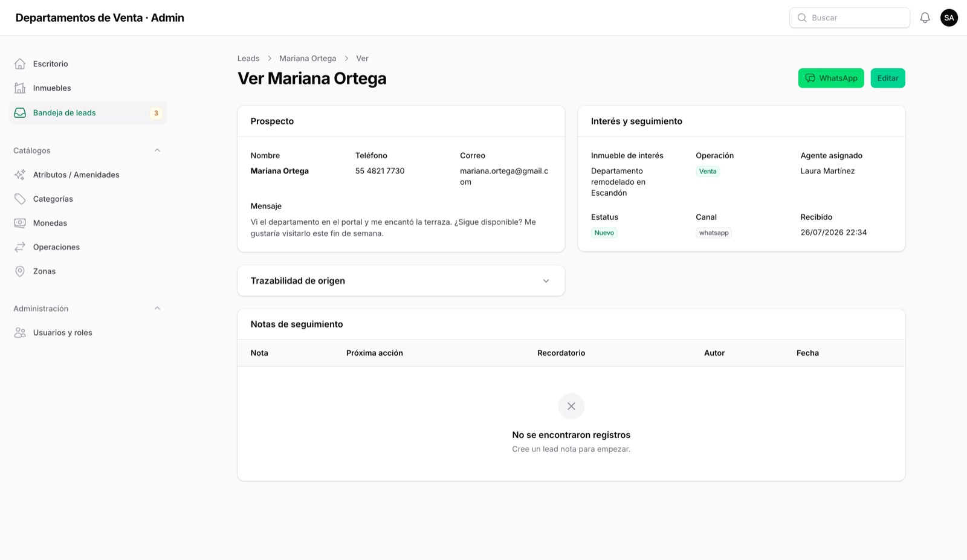This screenshot has height=560, width=967.
Task: Click the Venta operation badge
Action: tap(708, 172)
